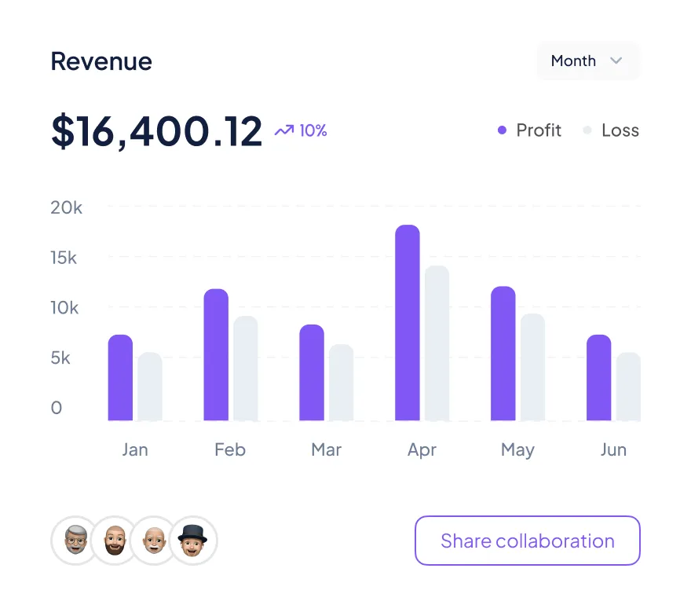The width and height of the screenshot is (691, 616).
Task: Select the gray-bearded elder avatar
Action: [x=74, y=541]
